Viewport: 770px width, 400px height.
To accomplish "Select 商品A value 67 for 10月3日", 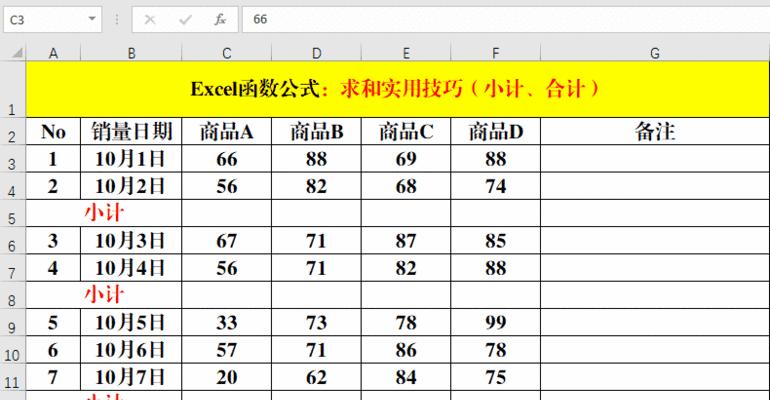I will (x=226, y=240).
